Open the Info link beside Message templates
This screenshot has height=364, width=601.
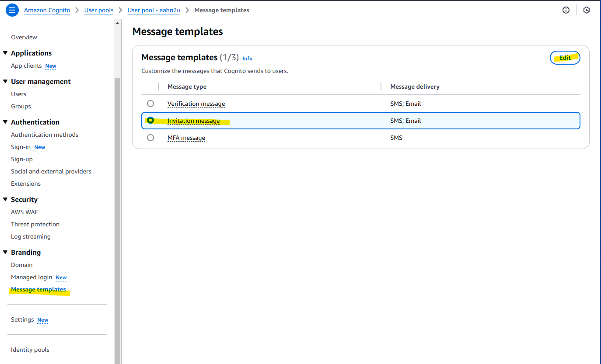point(247,59)
